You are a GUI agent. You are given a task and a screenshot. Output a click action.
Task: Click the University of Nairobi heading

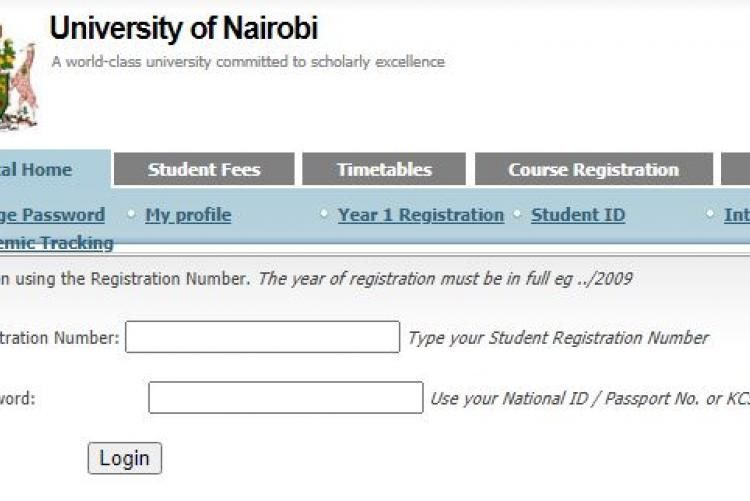[x=184, y=27]
